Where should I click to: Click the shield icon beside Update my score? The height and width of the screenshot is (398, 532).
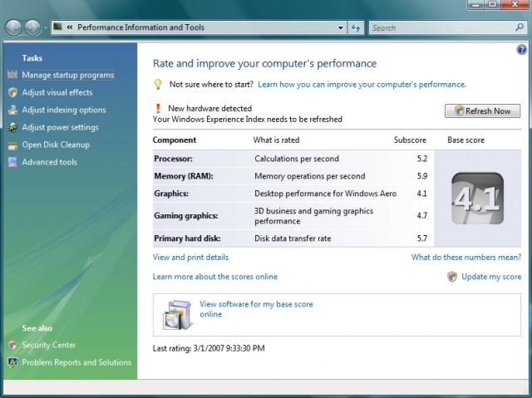(x=452, y=277)
